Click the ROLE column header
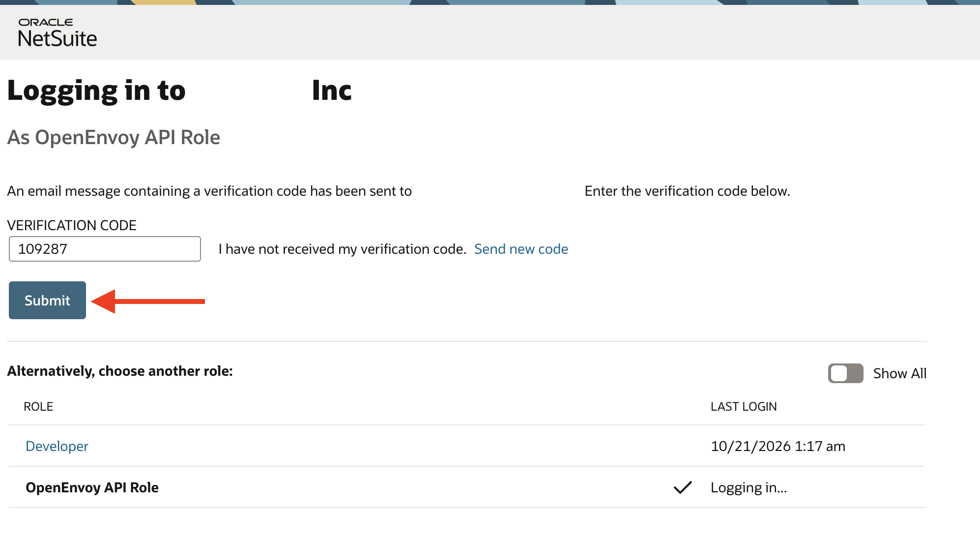 (x=38, y=407)
